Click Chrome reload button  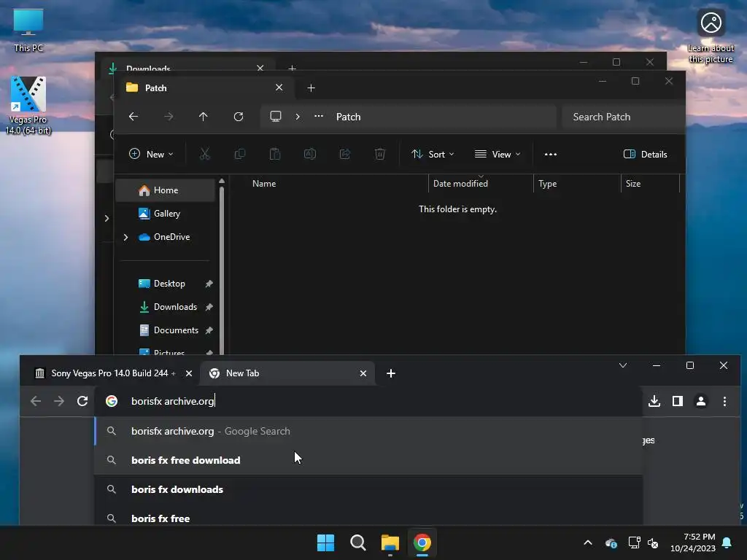(82, 402)
